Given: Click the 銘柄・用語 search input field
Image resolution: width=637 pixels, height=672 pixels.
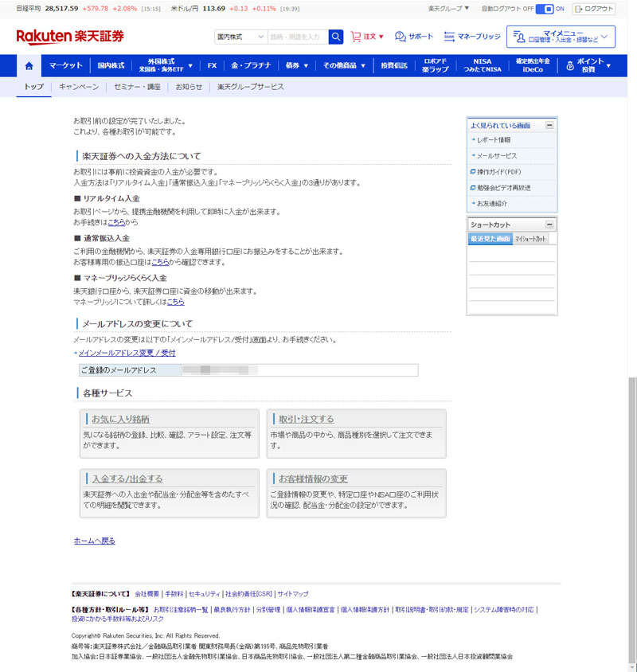Looking at the screenshot, I should click(297, 37).
